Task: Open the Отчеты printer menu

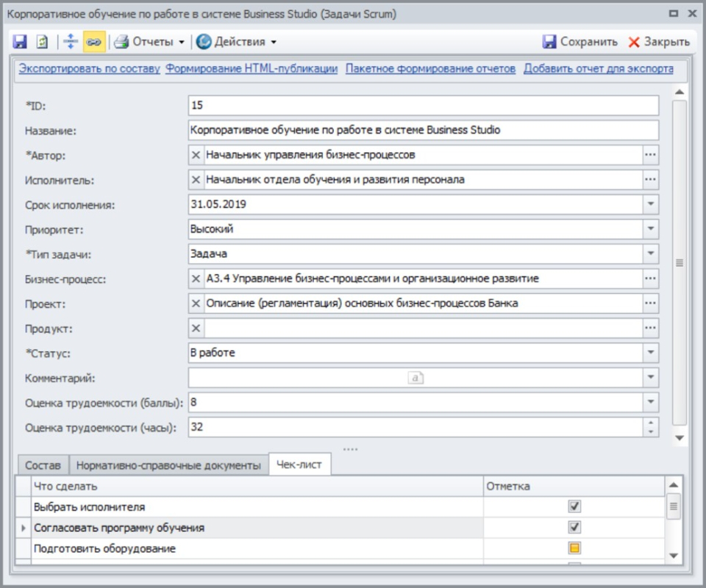Action: pyautogui.click(x=149, y=42)
